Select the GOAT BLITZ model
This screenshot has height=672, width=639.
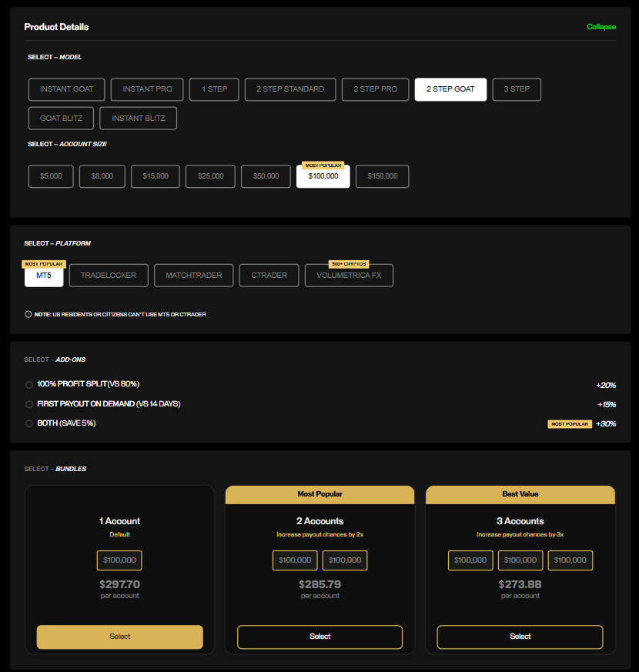[x=61, y=118]
